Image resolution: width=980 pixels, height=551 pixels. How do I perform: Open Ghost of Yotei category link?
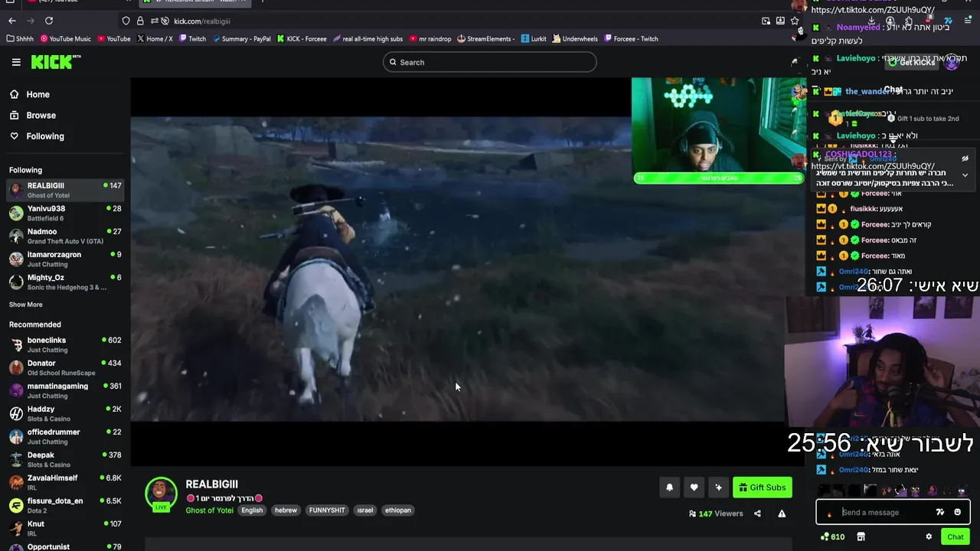(209, 510)
